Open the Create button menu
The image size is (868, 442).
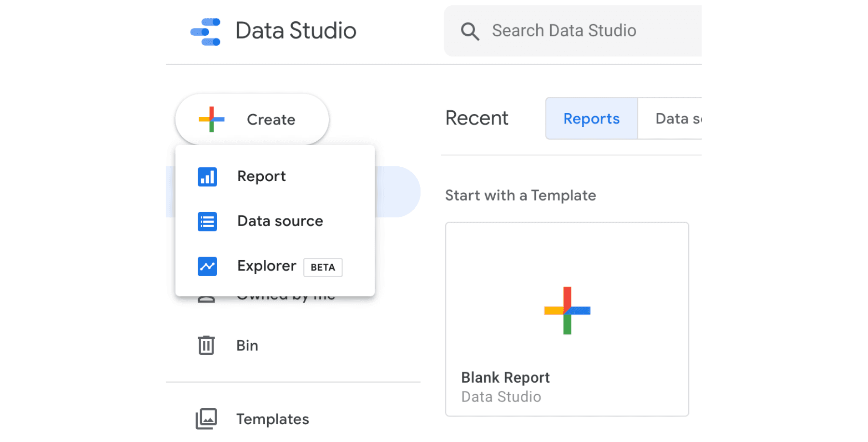click(252, 120)
